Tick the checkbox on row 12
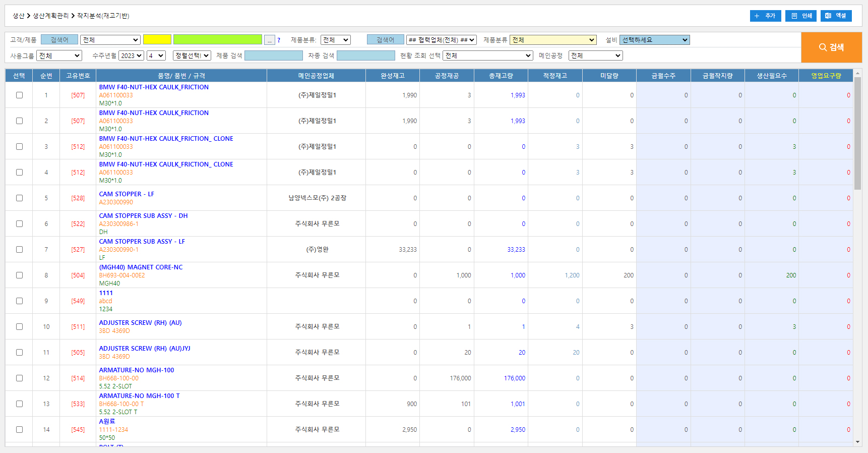The width and height of the screenshot is (868, 453). point(19,378)
